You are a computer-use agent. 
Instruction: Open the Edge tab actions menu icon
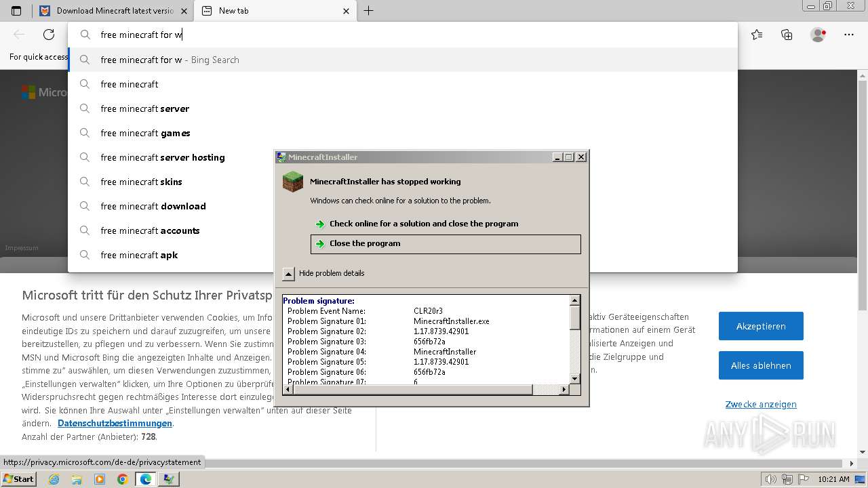[16, 11]
